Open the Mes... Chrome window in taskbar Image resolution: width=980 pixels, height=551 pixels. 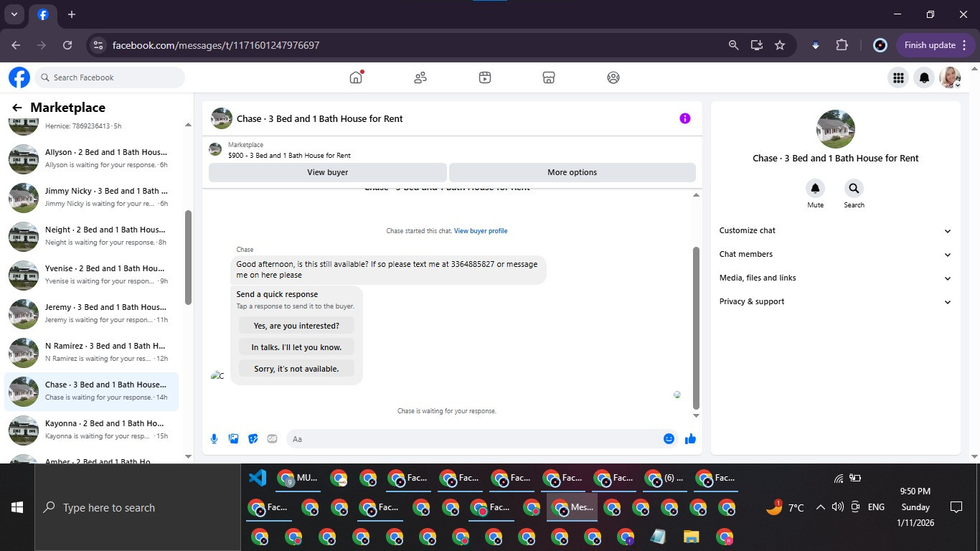click(x=572, y=507)
